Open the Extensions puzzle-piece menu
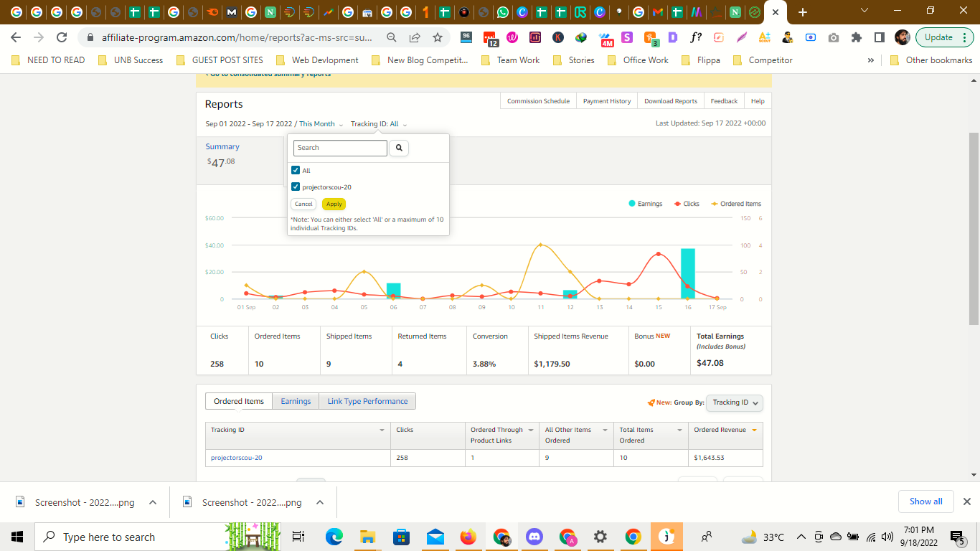This screenshot has width=980, height=551. point(857,37)
